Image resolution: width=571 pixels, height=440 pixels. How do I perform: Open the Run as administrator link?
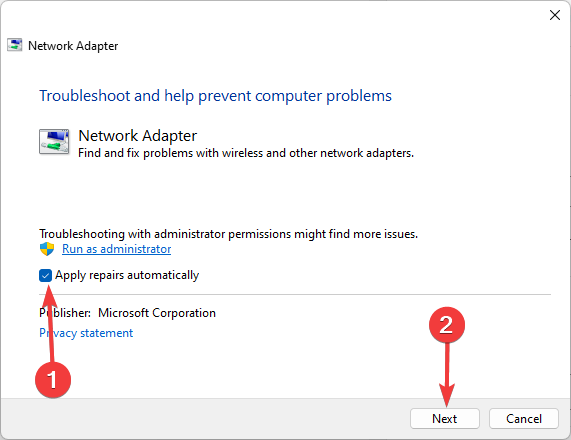point(117,249)
